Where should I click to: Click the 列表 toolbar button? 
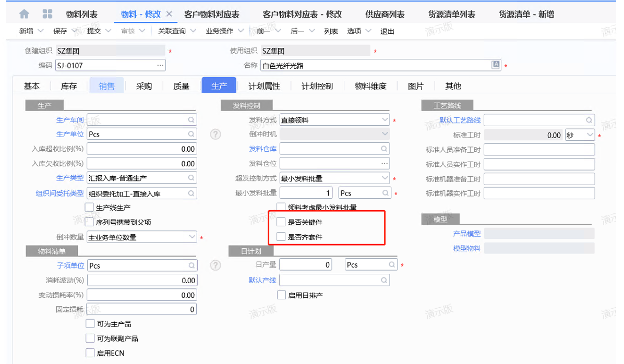[331, 31]
